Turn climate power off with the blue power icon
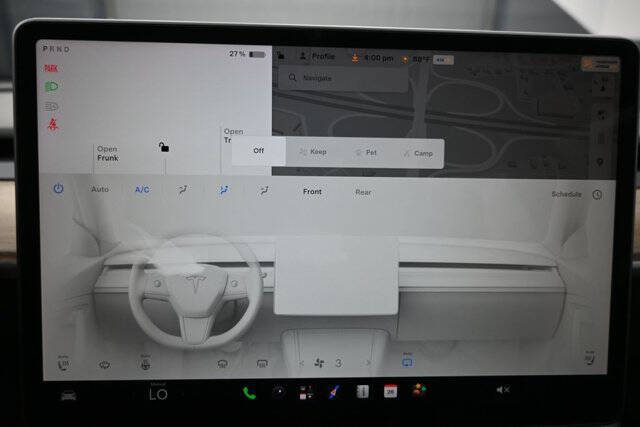This screenshot has width=640, height=427. [x=58, y=189]
